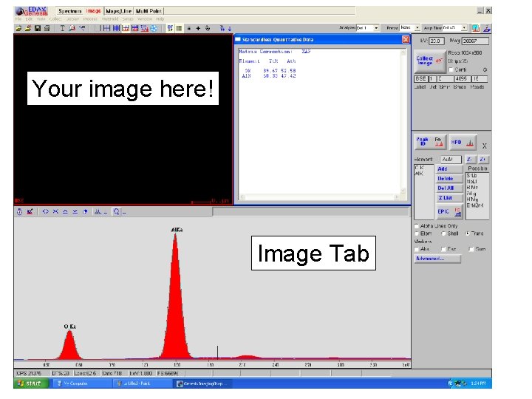Click the Element input field
This screenshot has width=532, height=399.
point(451,160)
